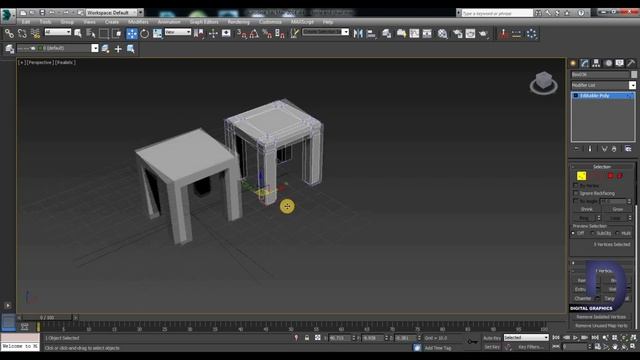Image resolution: width=640 pixels, height=360 pixels.
Task: Click the Align tool icon
Action: pyautogui.click(x=371, y=33)
